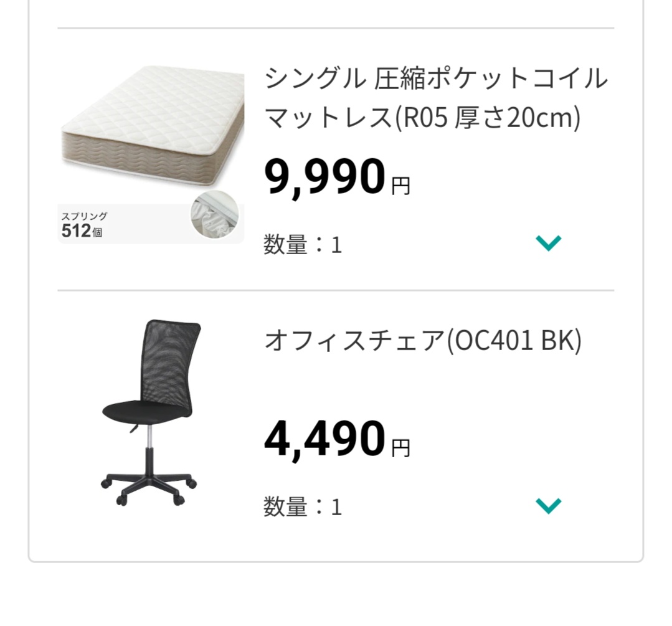The image size is (672, 626).
Task: Expand the mattress quantity dropdown chevron
Action: pos(548,243)
